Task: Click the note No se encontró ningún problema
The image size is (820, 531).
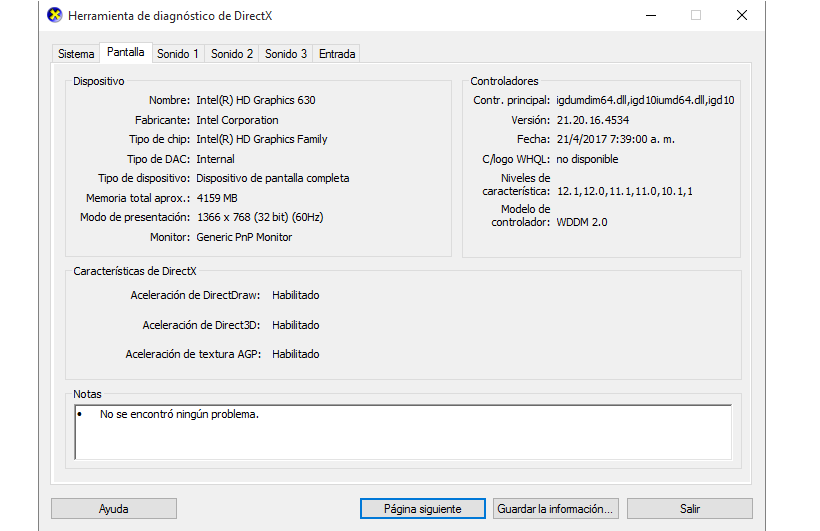Action: point(179,414)
